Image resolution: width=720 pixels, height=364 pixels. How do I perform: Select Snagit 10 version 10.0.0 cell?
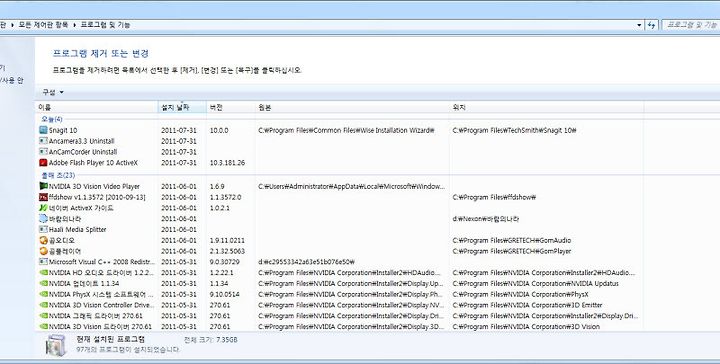tap(219, 130)
